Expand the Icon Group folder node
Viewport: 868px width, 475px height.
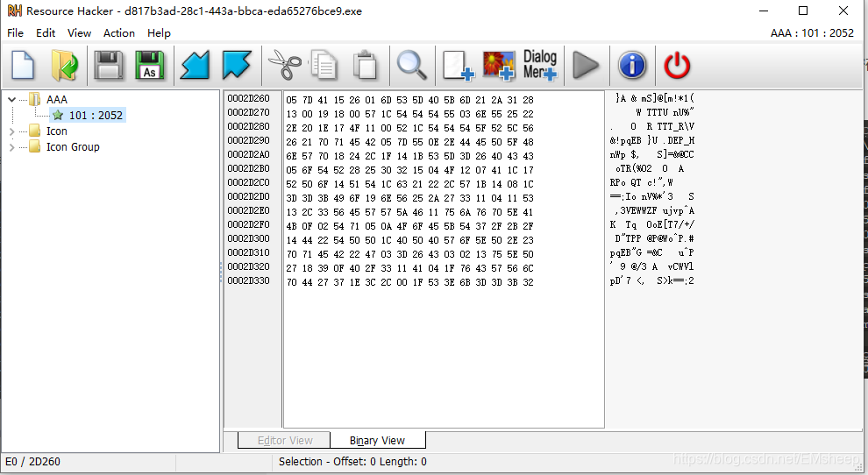[x=11, y=147]
